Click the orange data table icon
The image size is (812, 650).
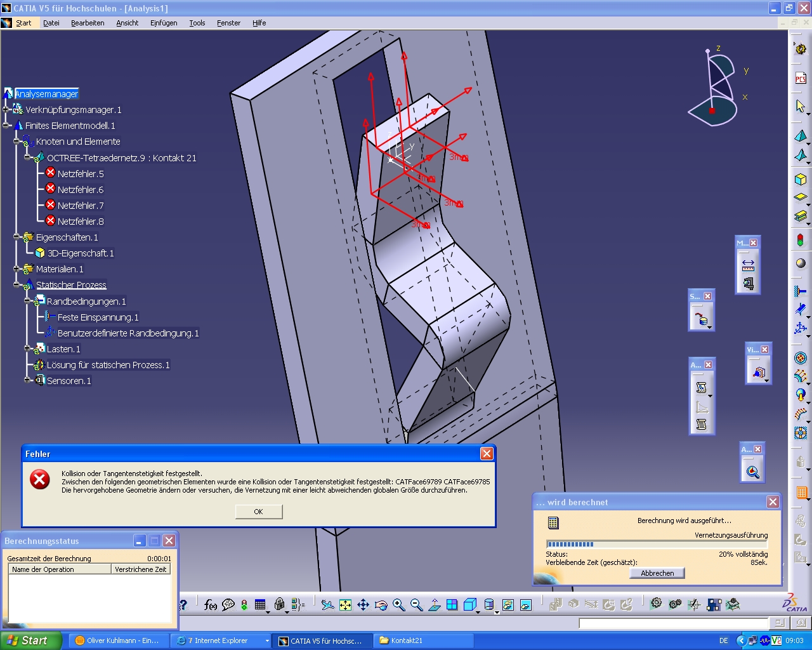tap(801, 492)
